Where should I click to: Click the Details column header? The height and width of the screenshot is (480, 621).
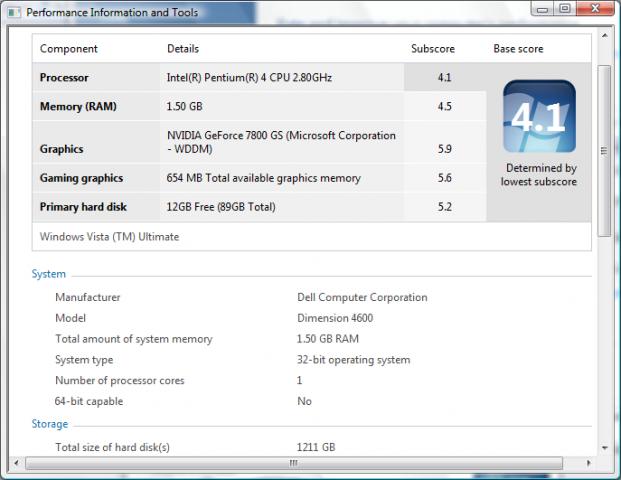(183, 49)
